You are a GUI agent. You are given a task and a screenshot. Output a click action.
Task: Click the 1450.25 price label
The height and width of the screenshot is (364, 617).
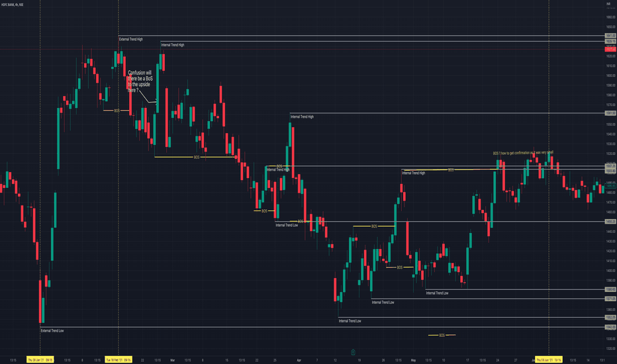tap(610, 222)
